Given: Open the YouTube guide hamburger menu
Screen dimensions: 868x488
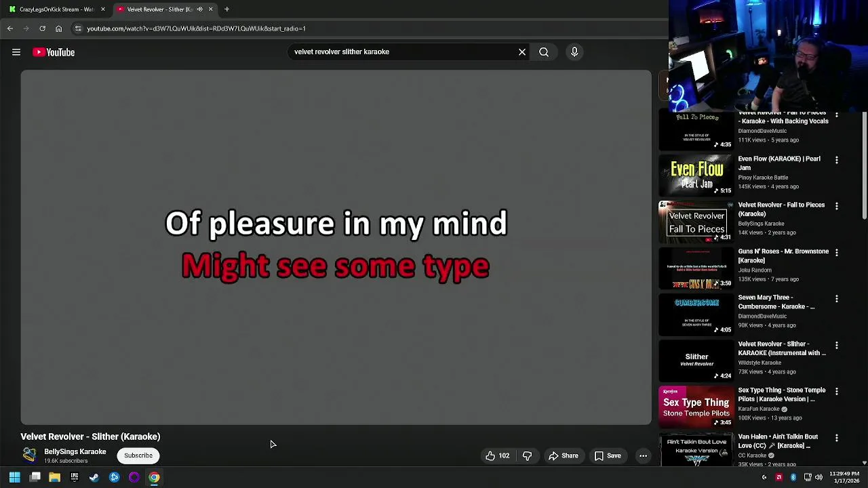Looking at the screenshot, I should pos(16,52).
